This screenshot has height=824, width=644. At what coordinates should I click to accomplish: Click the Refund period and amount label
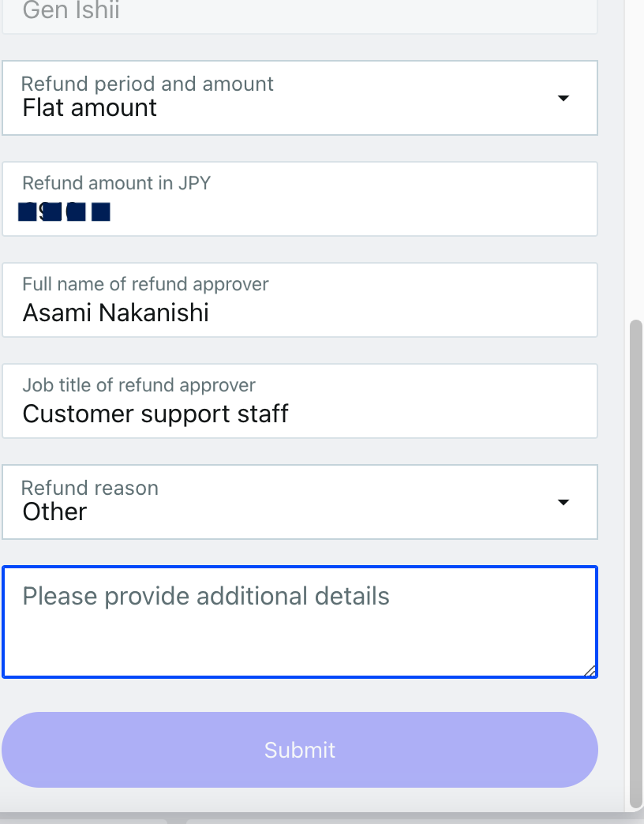[x=148, y=84]
